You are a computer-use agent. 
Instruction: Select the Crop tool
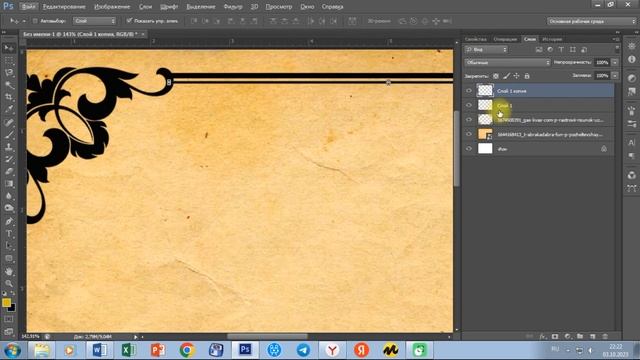9,98
